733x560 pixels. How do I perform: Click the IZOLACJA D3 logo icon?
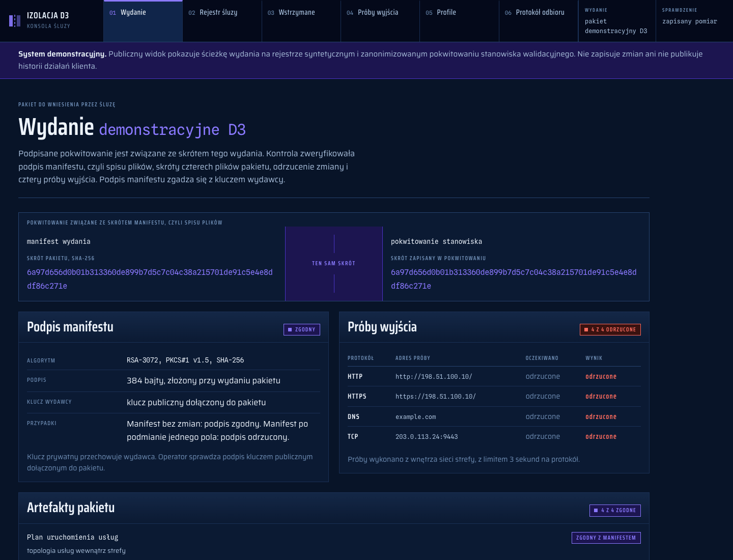[15, 21]
